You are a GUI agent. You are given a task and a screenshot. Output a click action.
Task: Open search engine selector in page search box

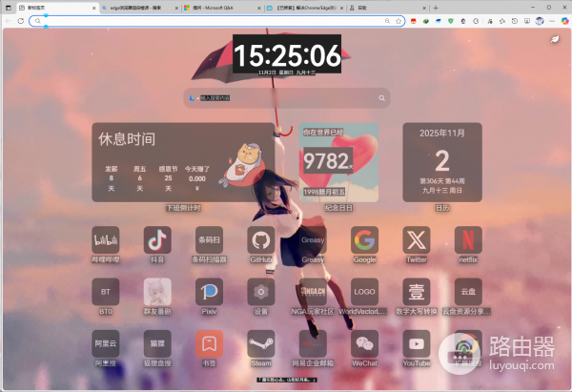[x=192, y=97]
